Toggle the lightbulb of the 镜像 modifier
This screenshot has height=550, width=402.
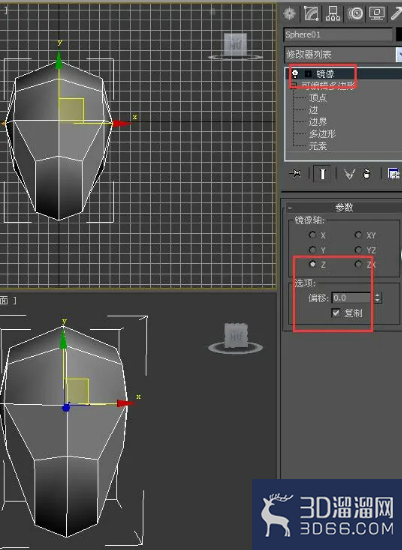[295, 74]
